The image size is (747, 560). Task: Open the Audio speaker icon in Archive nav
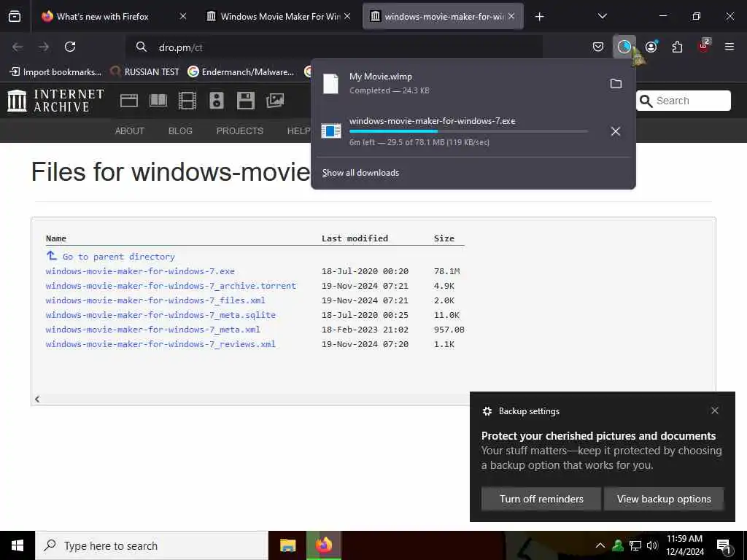point(216,101)
